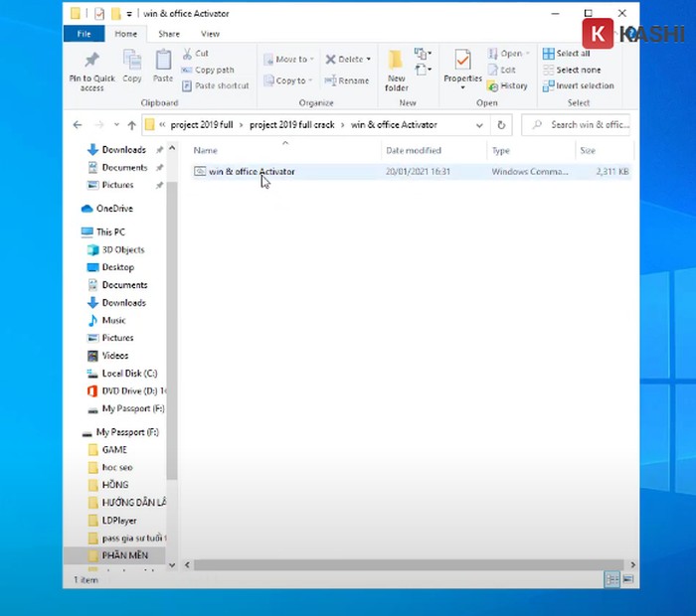Switch to large icons view in status bar
Screen dimensions: 696x616
628,578
